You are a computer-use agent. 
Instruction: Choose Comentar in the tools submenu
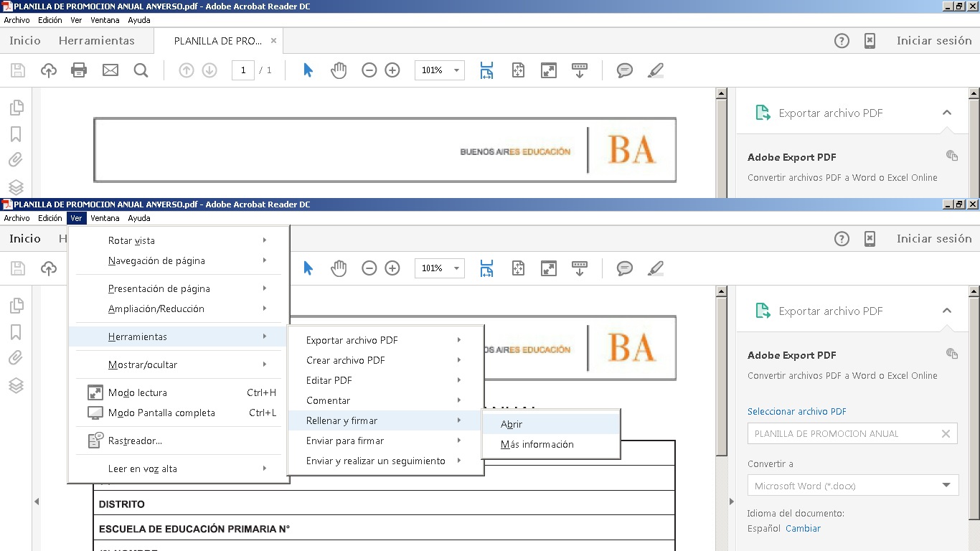[329, 400]
